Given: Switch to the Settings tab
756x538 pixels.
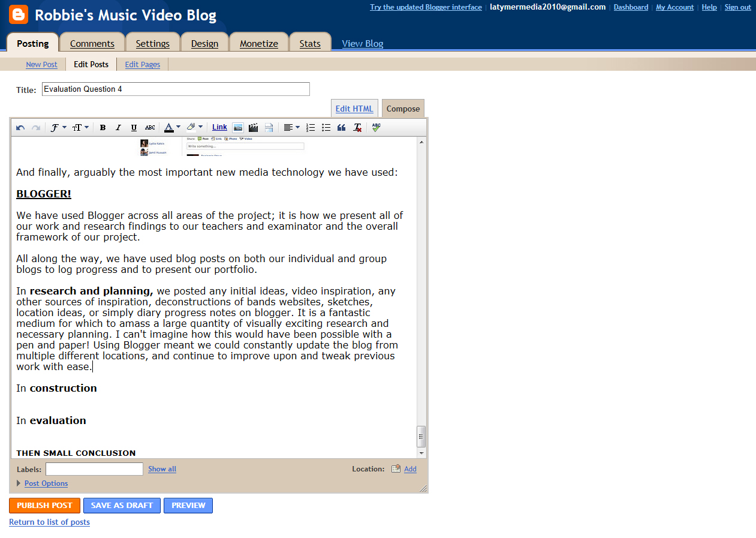Looking at the screenshot, I should pos(153,43).
